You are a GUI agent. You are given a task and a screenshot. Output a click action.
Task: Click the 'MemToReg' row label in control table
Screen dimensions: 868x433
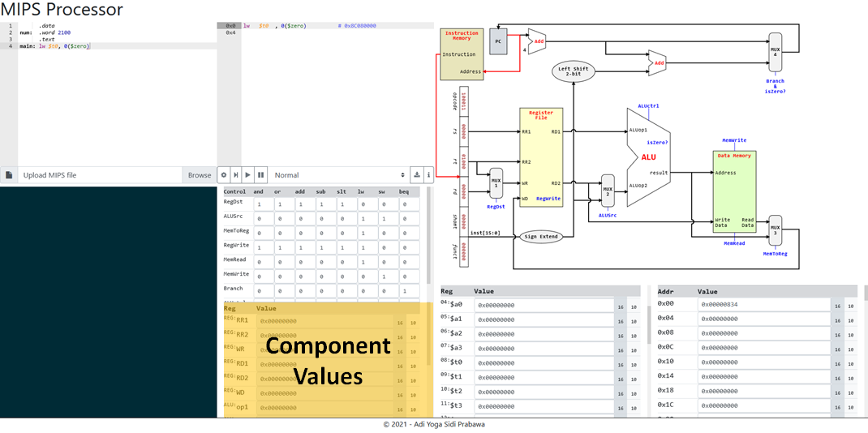tap(235, 230)
